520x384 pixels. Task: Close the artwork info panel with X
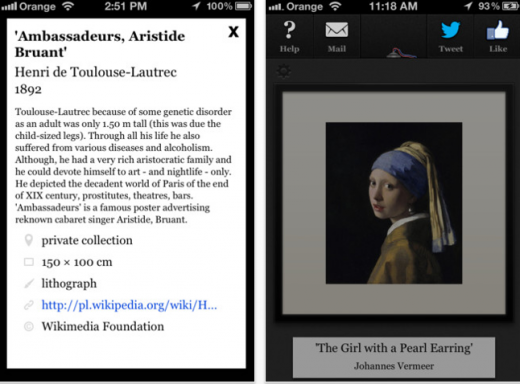point(233,32)
